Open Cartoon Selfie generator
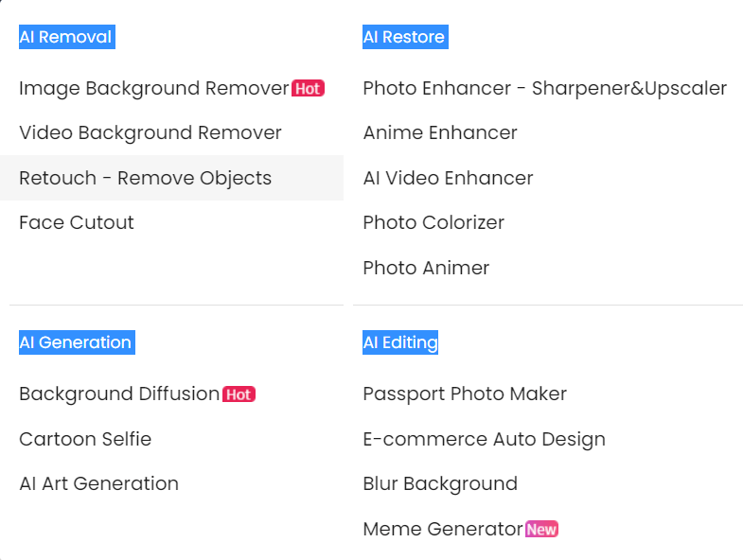 [x=85, y=439]
